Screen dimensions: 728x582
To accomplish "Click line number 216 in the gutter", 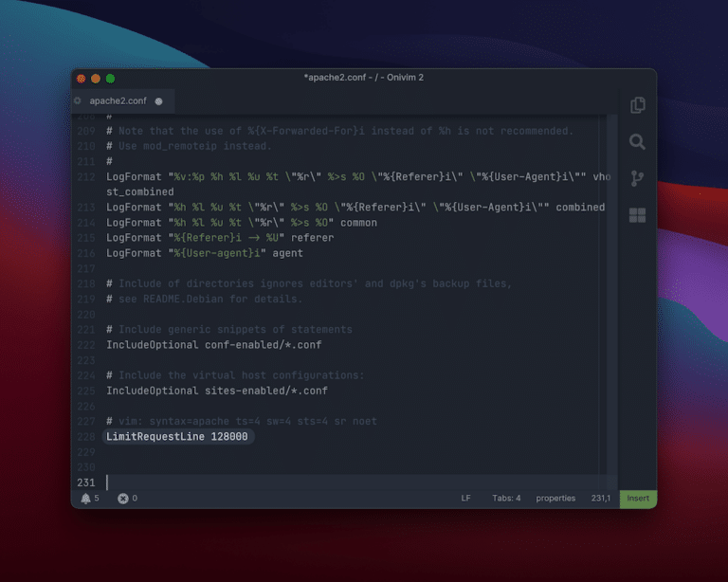I will [86, 253].
